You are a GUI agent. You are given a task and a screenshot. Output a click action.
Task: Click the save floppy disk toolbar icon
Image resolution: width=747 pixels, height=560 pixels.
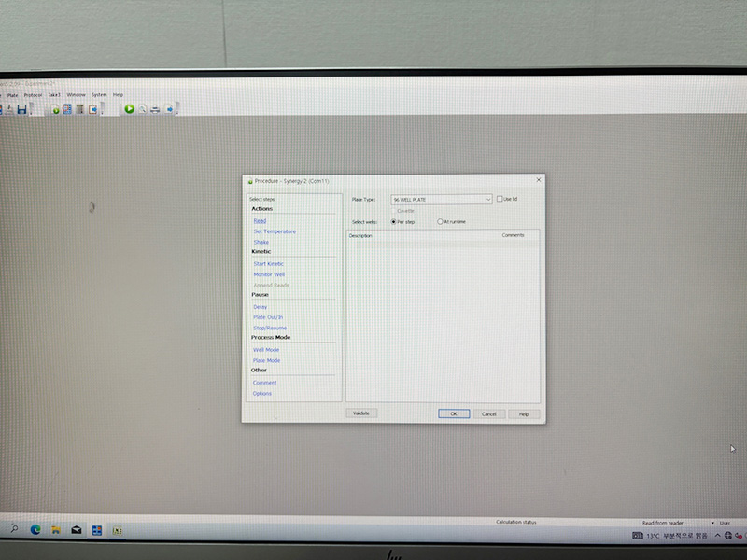click(x=21, y=109)
